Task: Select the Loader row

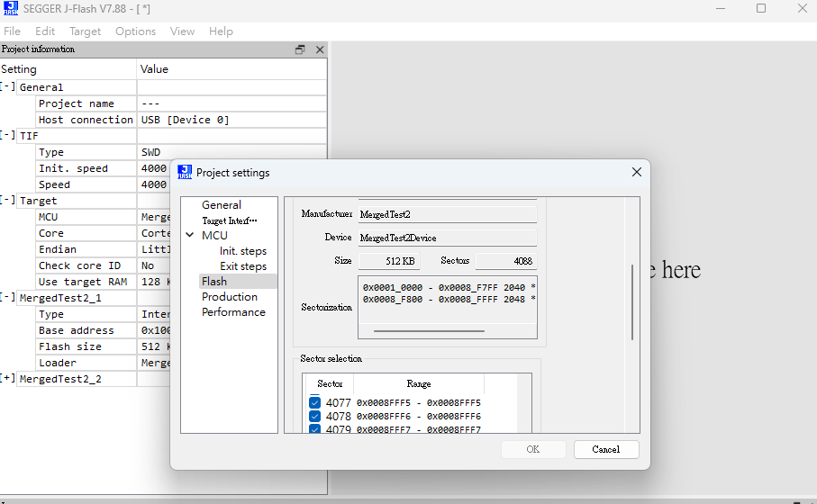Action: click(104, 363)
